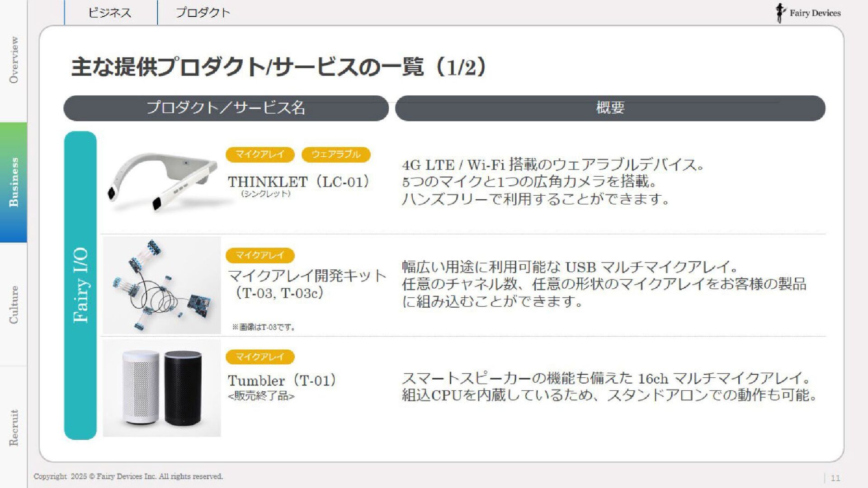Click the Tumbler (T-01) product name
Viewport: 868px width, 488px height.
[x=282, y=380]
